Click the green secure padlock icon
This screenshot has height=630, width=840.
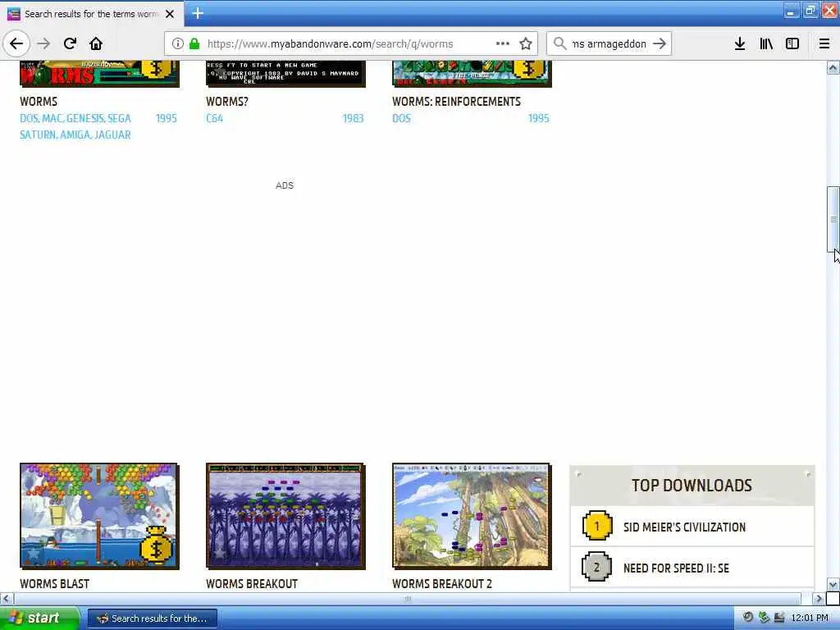pyautogui.click(x=194, y=43)
